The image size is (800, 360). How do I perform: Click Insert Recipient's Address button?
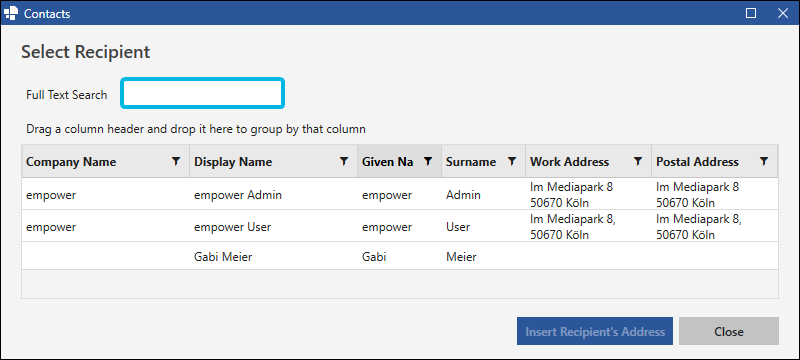coord(595,331)
